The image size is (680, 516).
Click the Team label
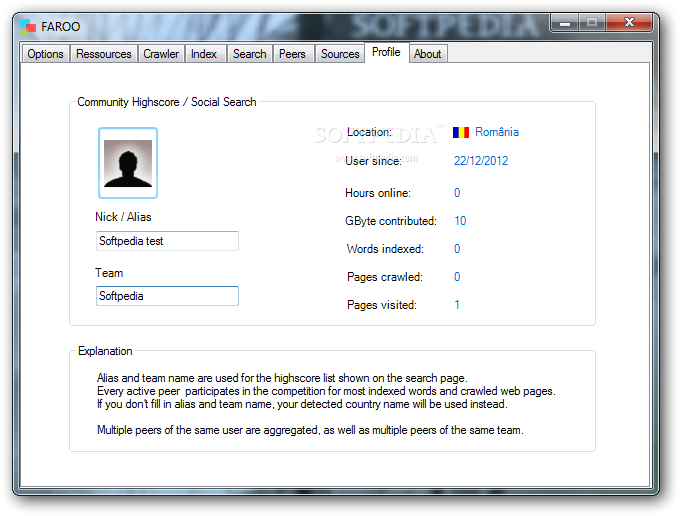click(109, 273)
